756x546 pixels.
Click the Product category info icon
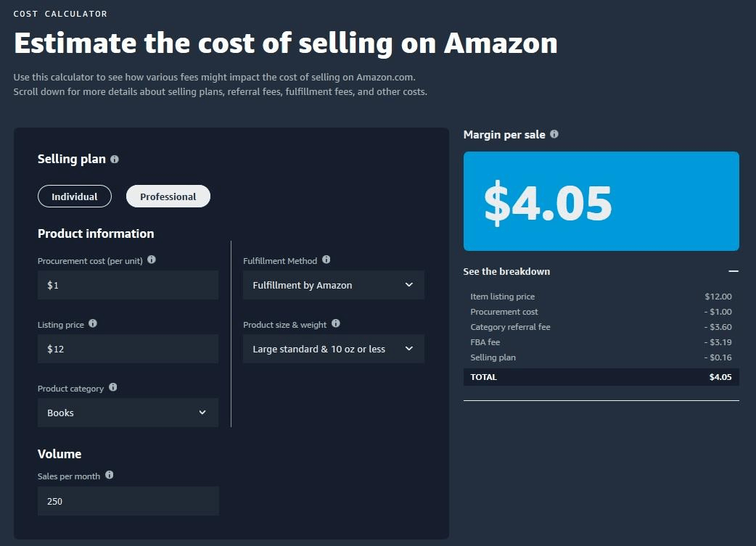pyautogui.click(x=112, y=387)
